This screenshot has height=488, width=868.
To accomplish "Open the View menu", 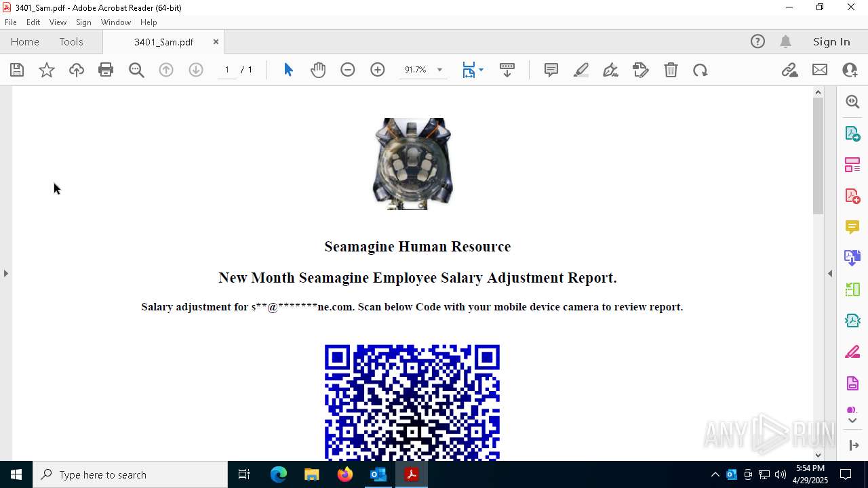I will pyautogui.click(x=58, y=22).
